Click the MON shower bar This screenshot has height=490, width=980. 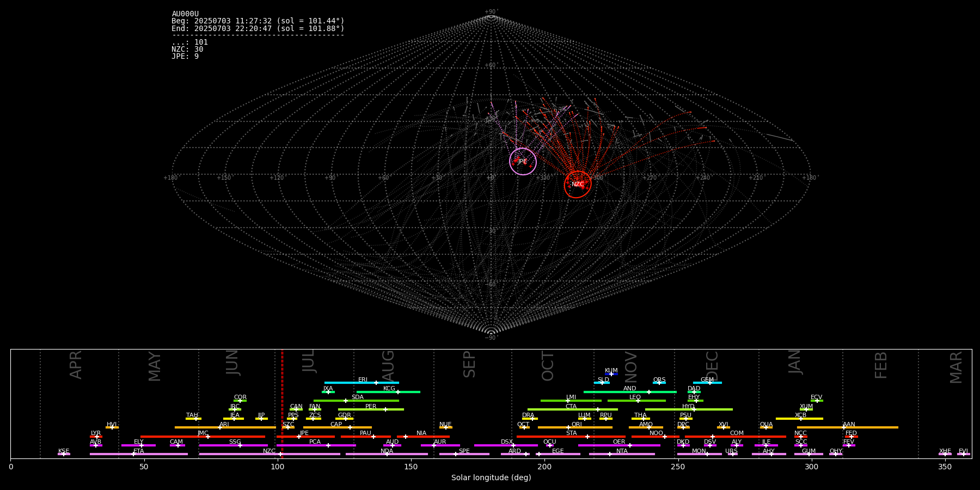(699, 454)
